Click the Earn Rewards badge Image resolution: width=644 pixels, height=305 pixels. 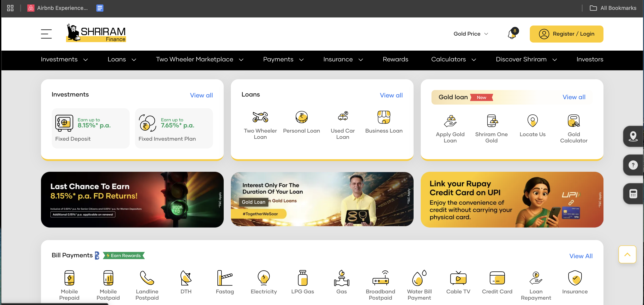[x=124, y=256]
